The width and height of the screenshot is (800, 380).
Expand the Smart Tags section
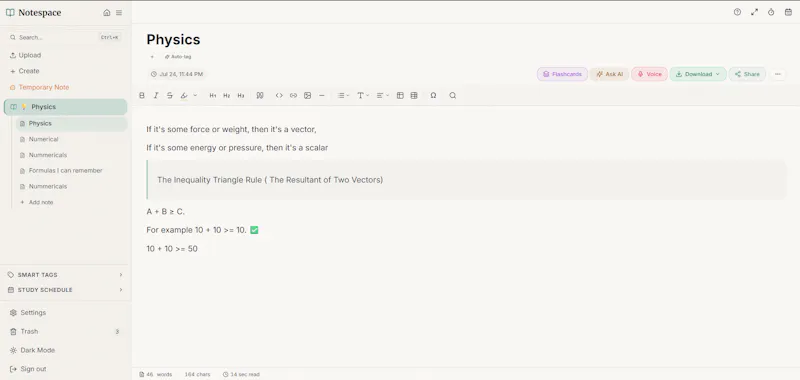[x=65, y=274]
